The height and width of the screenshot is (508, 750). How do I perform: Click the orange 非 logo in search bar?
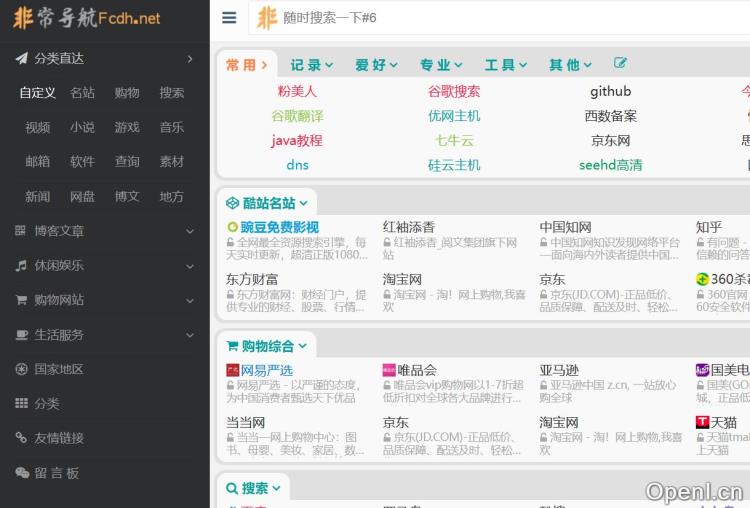[x=266, y=18]
